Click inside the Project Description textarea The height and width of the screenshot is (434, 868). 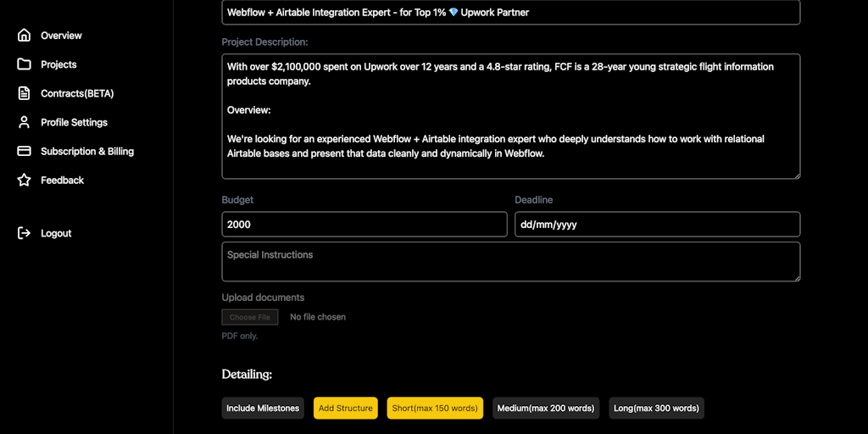pos(511,116)
